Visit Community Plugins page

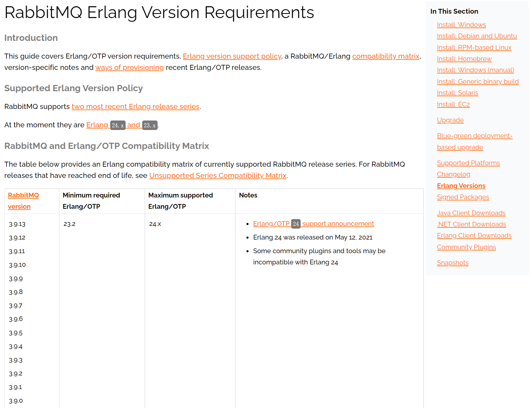tap(466, 247)
